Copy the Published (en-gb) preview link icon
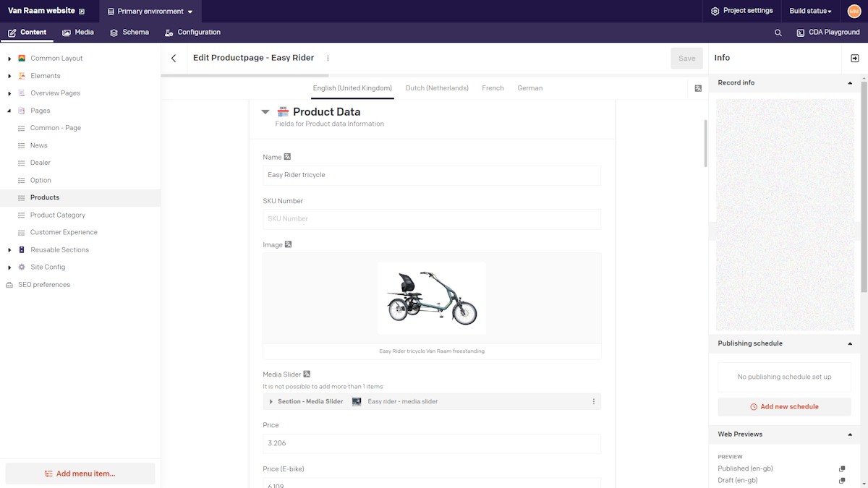This screenshot has width=868, height=488. (842, 468)
